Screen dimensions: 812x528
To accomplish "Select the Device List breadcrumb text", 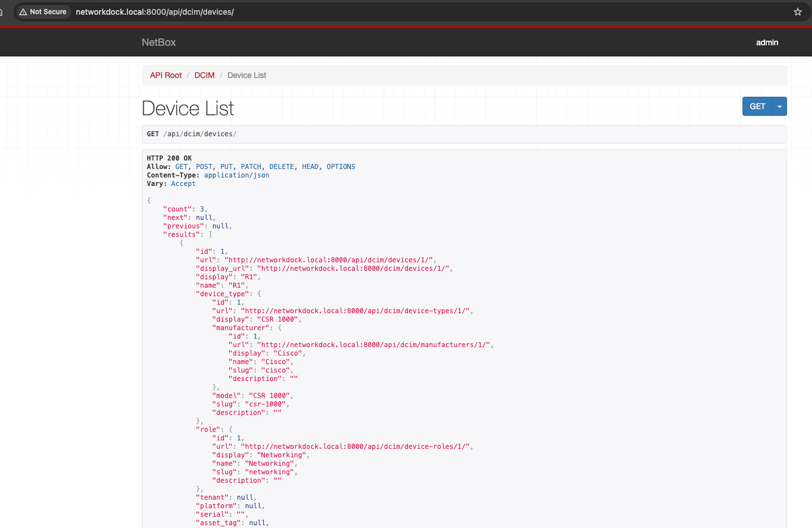I will click(246, 75).
